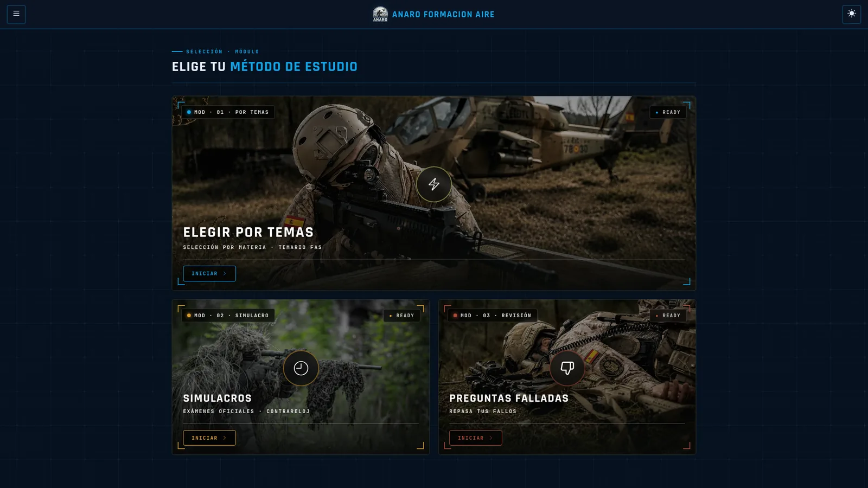Open the ELEGIR POR TEMAS card title
Image resolution: width=868 pixels, height=488 pixels.
coord(248,233)
